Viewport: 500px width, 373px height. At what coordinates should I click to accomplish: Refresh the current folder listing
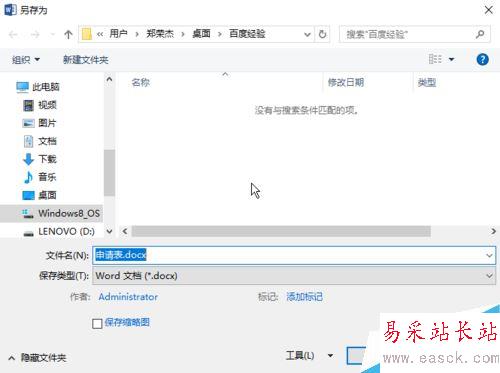(322, 34)
